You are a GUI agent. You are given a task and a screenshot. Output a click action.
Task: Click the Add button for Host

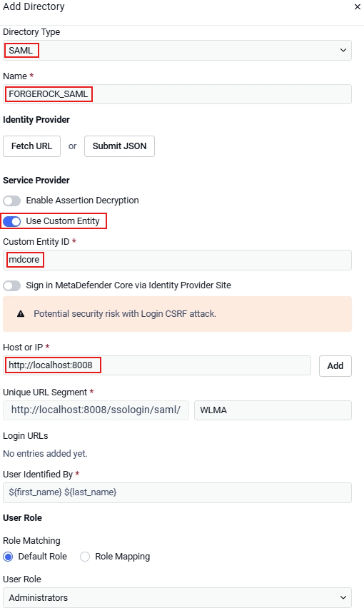coord(335,366)
